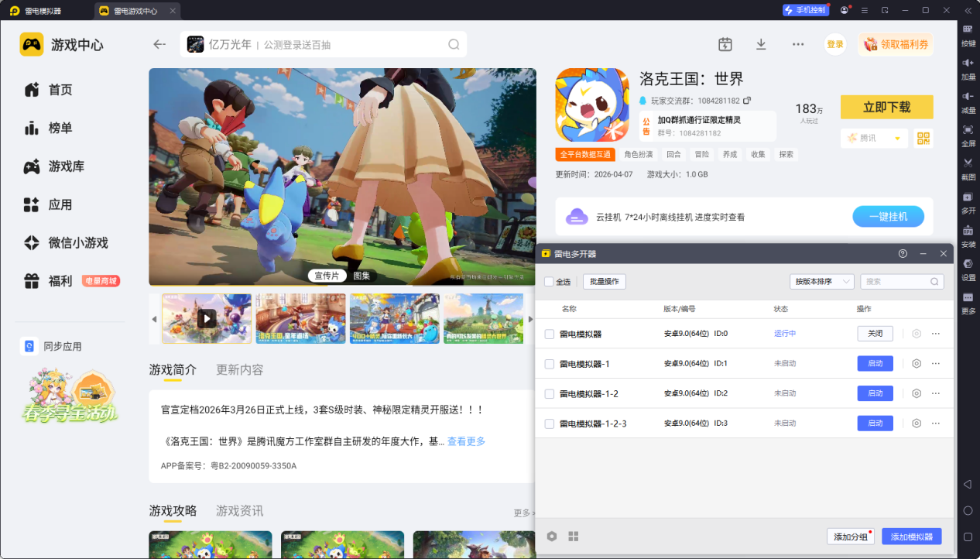980x559 pixels.
Task: Open the 春季寻宝活动 event banner
Action: (x=70, y=396)
